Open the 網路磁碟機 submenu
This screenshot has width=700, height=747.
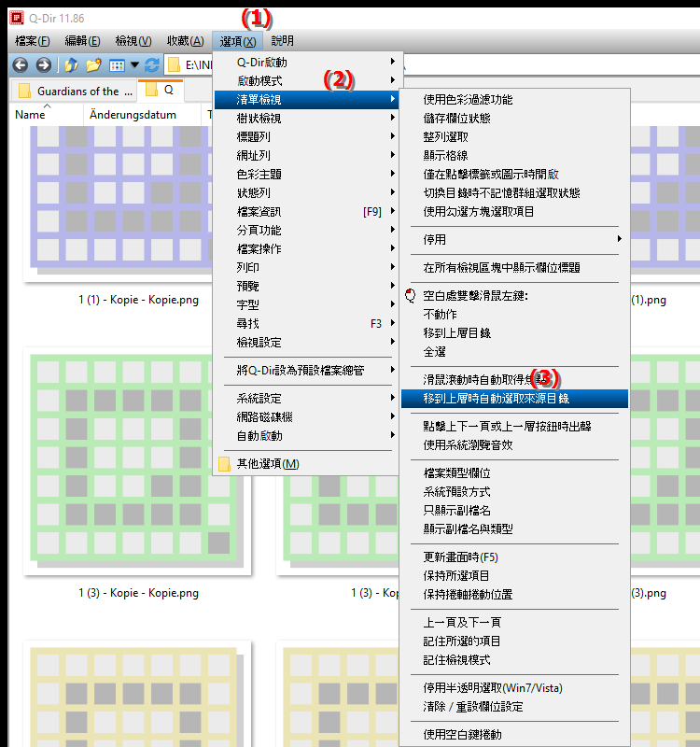[x=306, y=416]
